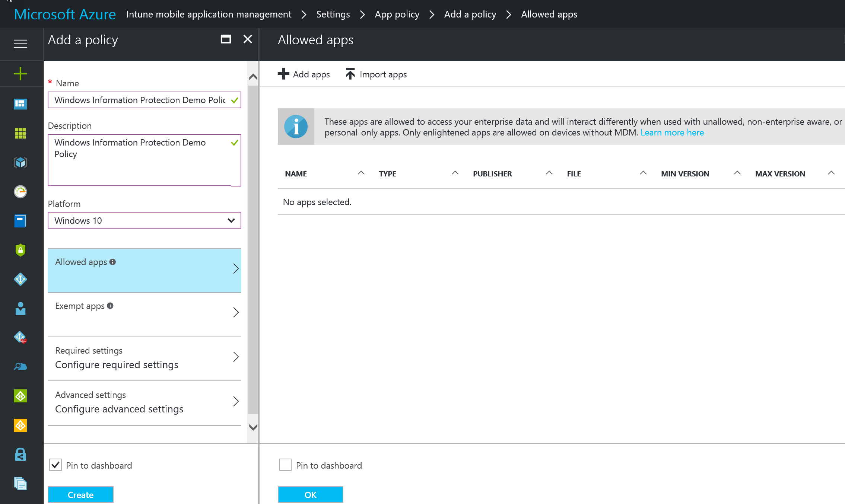This screenshot has height=504, width=845.
Task: Expand Advanced settings configuration
Action: [144, 402]
